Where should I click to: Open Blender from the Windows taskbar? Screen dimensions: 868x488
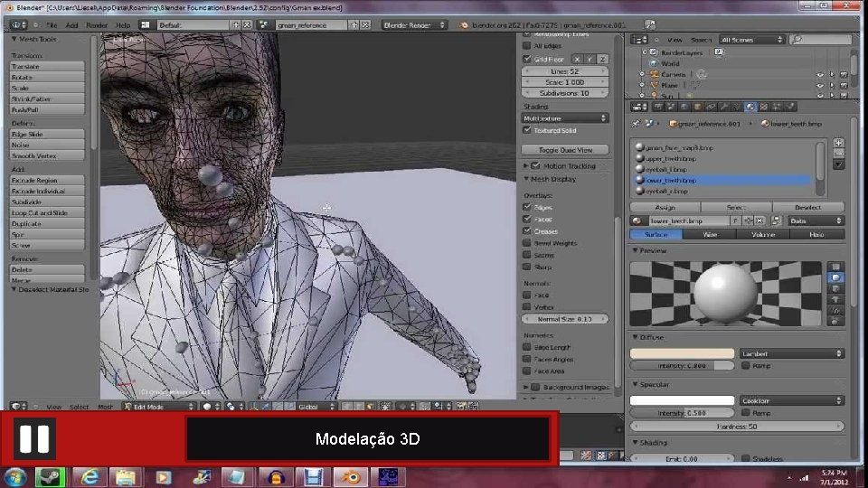coord(351,477)
